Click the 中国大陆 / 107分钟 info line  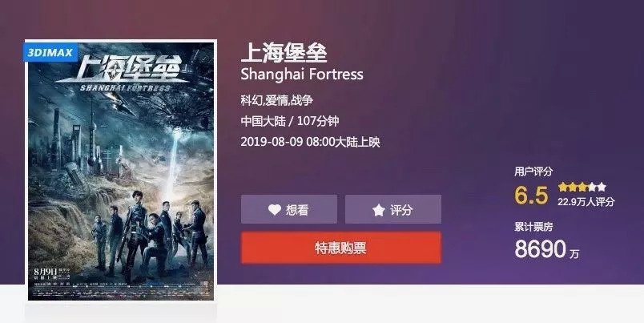coord(290,121)
